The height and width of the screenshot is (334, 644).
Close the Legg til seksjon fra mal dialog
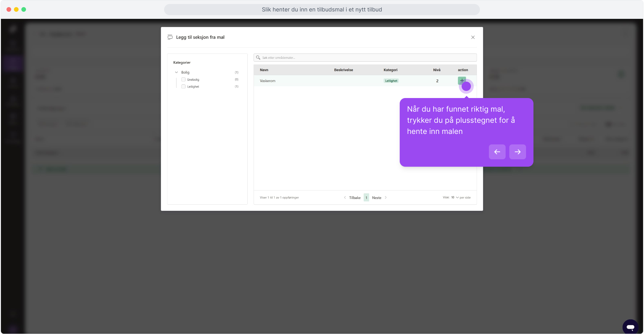473,37
